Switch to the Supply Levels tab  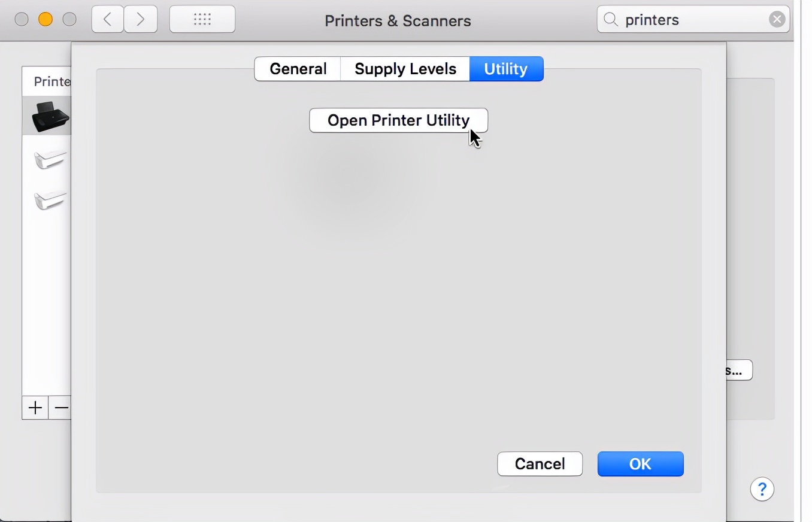[x=405, y=69]
